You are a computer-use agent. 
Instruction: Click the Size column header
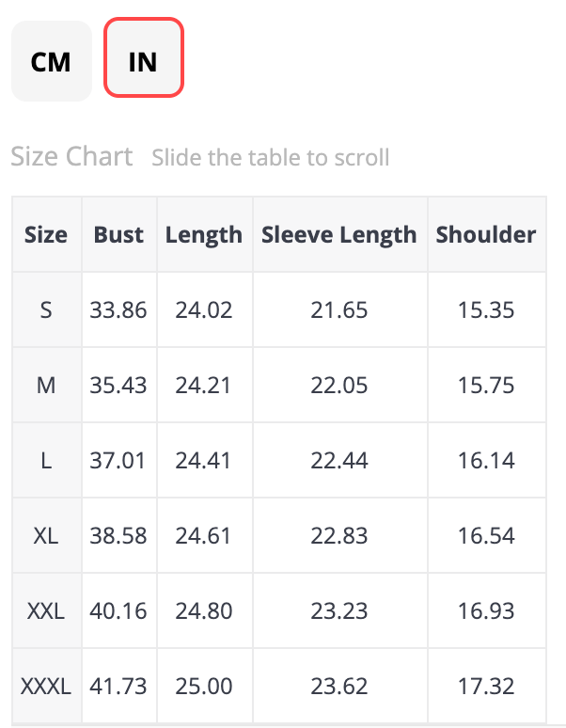[x=46, y=235]
